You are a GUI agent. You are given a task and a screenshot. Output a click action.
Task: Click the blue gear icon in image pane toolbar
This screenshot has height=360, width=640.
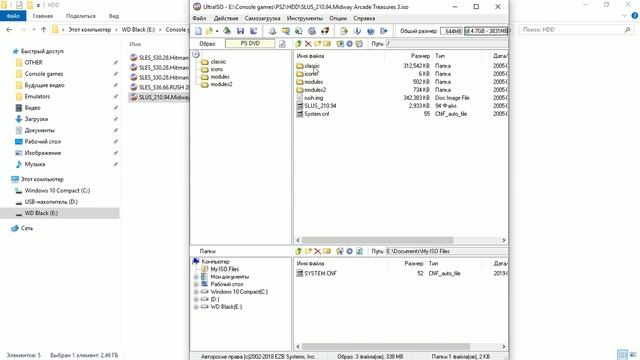pyautogui.click(x=349, y=44)
